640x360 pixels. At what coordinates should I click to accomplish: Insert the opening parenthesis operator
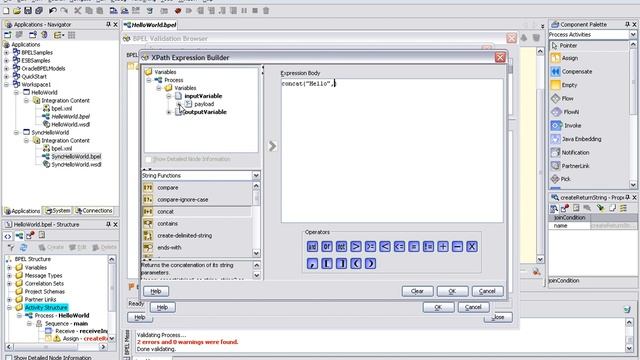coord(356,264)
